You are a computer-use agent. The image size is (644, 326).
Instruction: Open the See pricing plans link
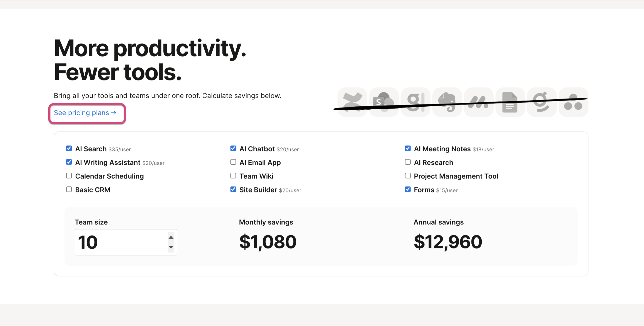[x=85, y=113]
